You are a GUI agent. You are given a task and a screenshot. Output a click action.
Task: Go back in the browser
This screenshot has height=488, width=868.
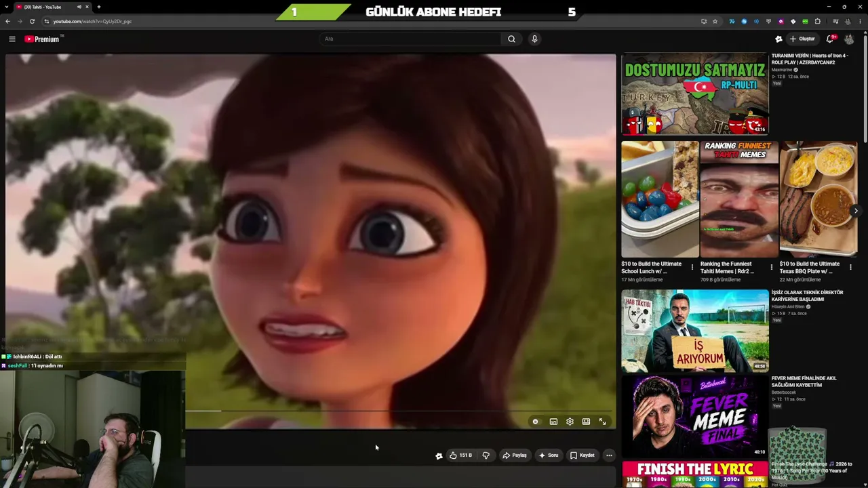point(7,21)
